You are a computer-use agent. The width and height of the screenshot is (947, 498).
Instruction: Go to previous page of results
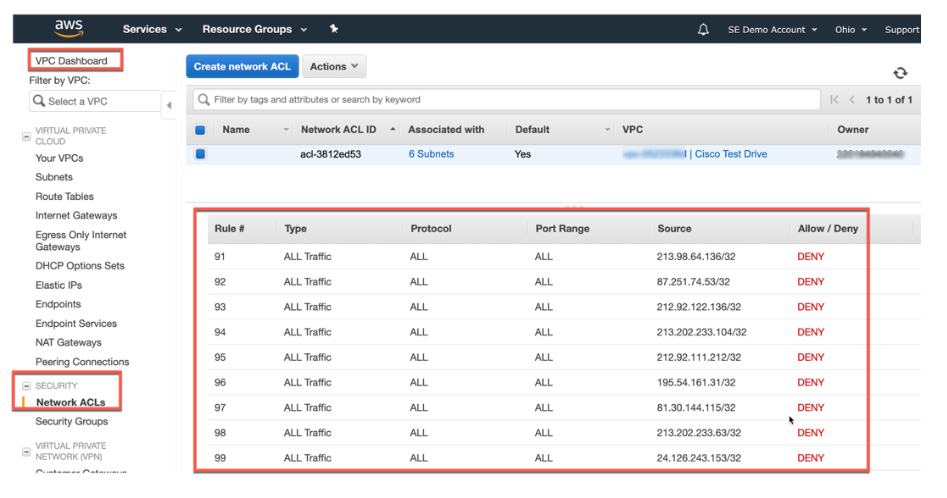click(x=852, y=100)
